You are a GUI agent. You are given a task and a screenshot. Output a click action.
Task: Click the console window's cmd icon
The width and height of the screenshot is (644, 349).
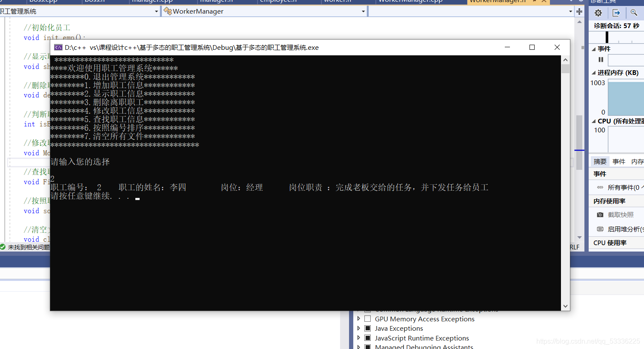[58, 47]
